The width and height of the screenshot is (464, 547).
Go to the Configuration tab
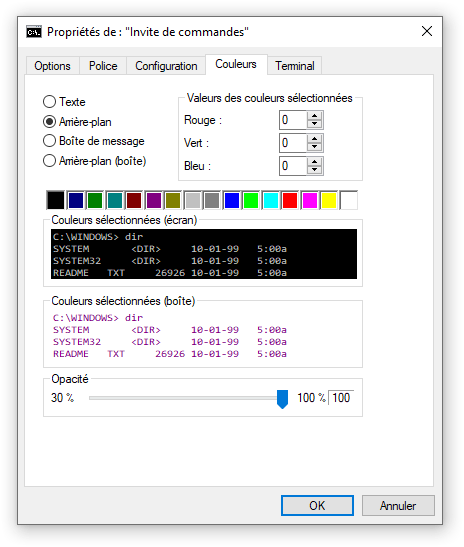click(166, 66)
